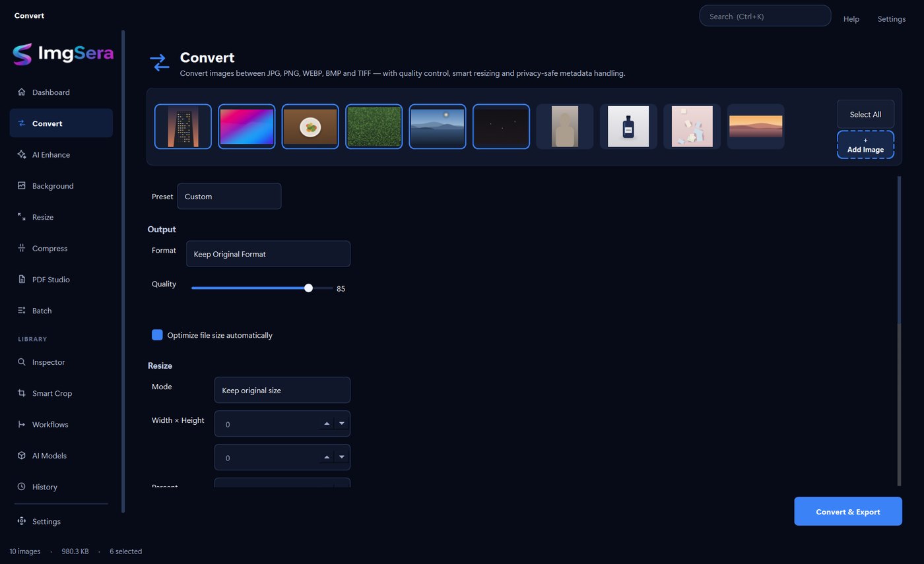Select the food plate thumbnail

pos(310,127)
